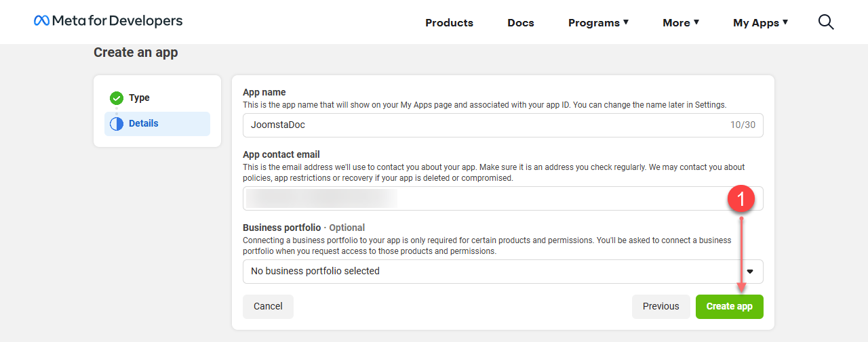868x342 pixels.
Task: Expand the Programs dropdown menu
Action: [x=599, y=22]
